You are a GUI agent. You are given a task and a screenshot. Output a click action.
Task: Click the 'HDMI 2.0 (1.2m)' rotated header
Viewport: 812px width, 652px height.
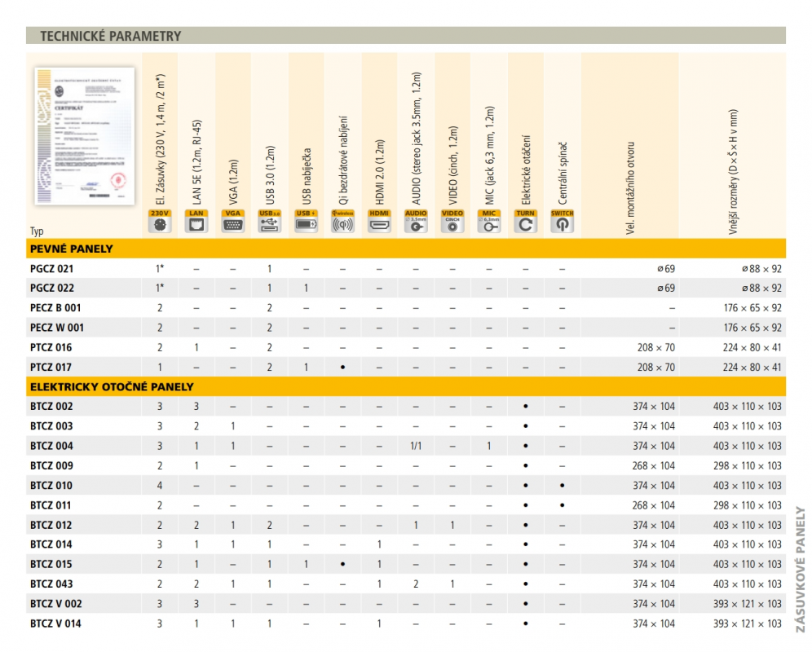coord(380,172)
